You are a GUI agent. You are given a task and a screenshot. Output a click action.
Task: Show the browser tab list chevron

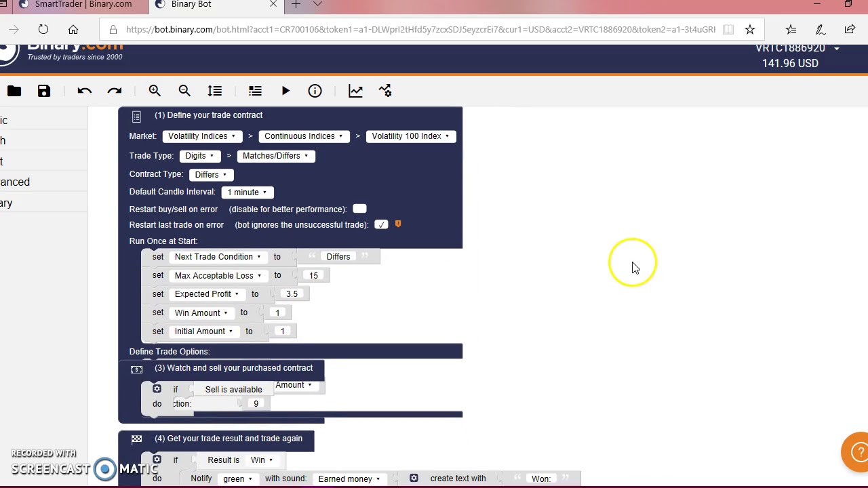[317, 4]
